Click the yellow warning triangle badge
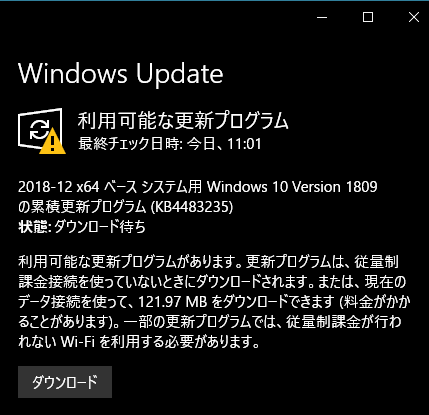This screenshot has width=429, height=415. [x=52, y=141]
